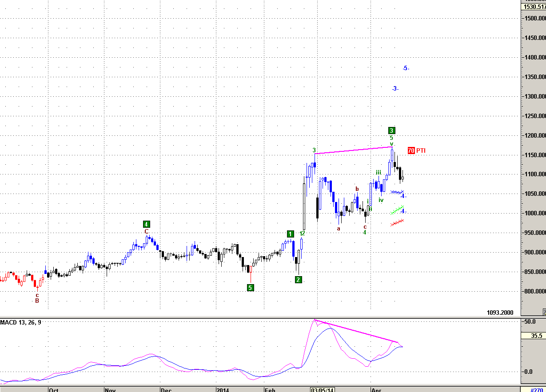Click the PTI text label

pos(421,150)
